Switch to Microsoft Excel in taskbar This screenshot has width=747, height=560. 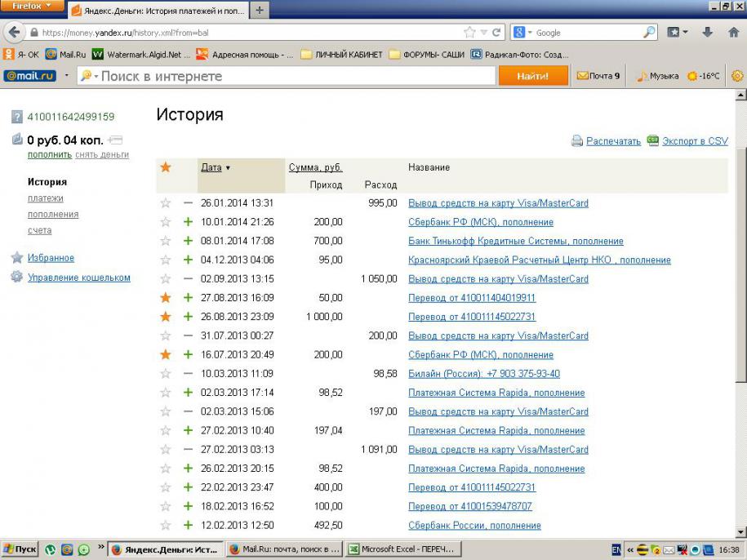pyautogui.click(x=403, y=549)
